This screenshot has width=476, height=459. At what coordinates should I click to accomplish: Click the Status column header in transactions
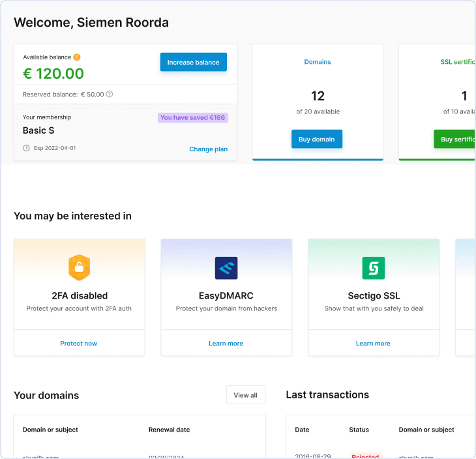pyautogui.click(x=359, y=430)
